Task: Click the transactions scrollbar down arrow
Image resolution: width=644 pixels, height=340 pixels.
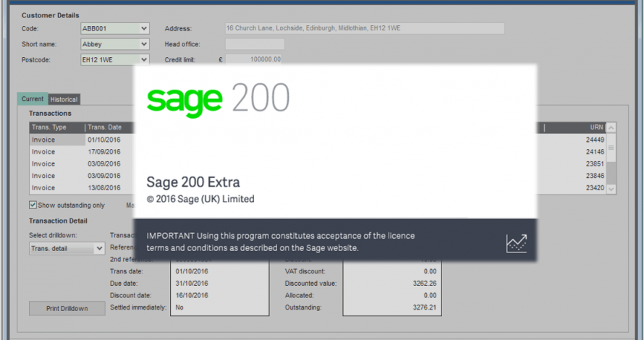Action: [611, 189]
